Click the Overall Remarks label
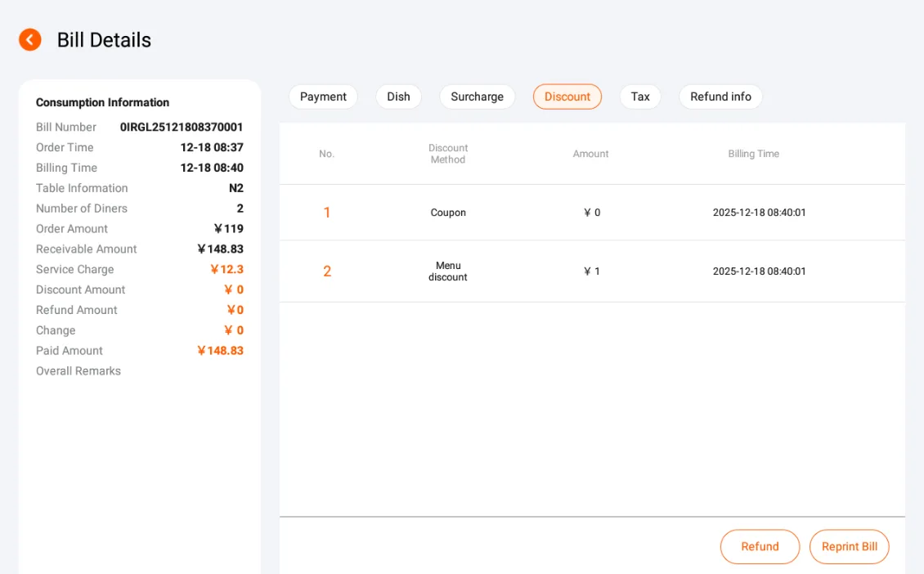This screenshot has height=574, width=924. click(78, 371)
